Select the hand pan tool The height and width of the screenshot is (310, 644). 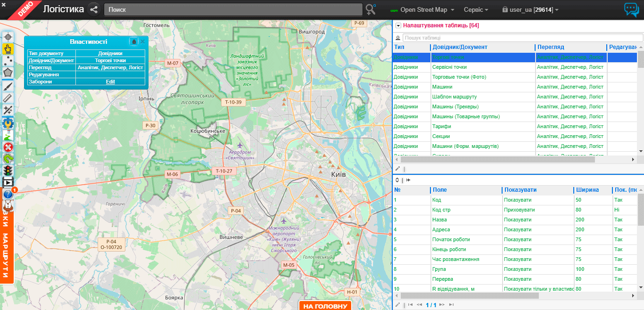point(8,48)
